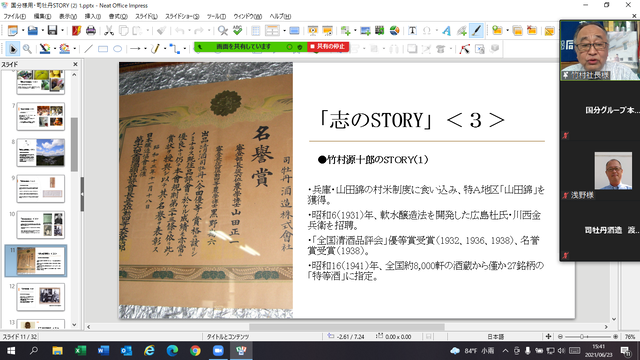Click the Line color icon
This screenshot has height=360, width=640.
coord(45,49)
